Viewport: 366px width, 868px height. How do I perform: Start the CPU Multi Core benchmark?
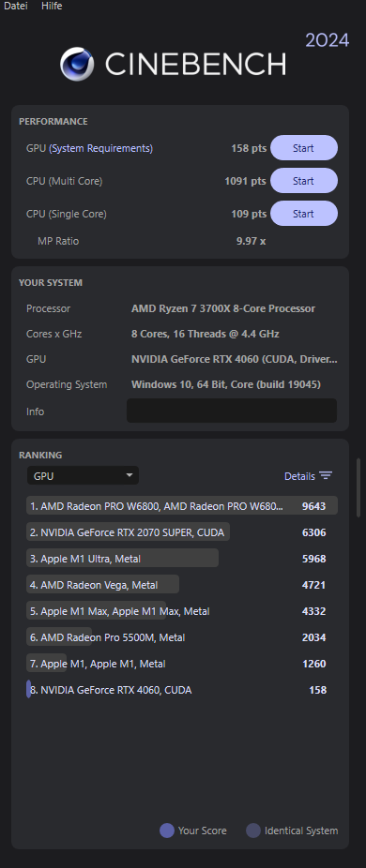point(304,181)
